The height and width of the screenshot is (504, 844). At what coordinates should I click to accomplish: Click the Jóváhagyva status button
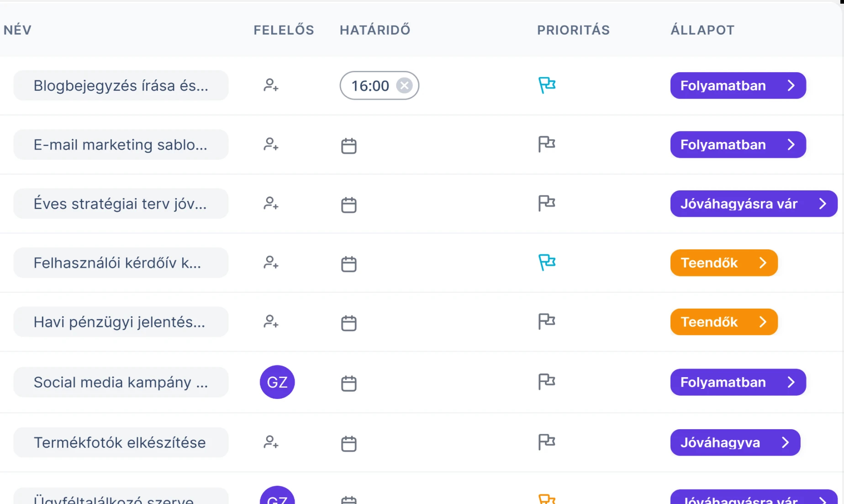tap(735, 442)
